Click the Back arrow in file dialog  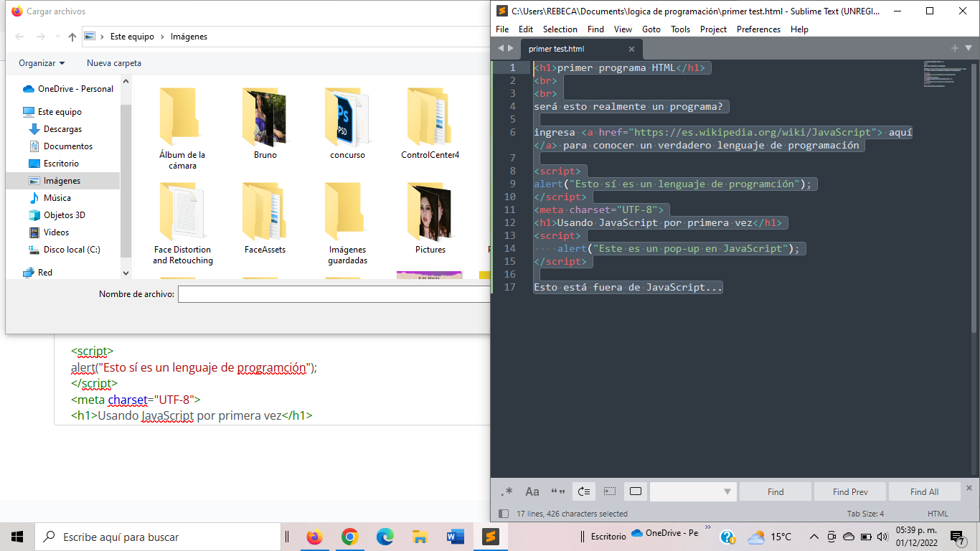point(19,37)
